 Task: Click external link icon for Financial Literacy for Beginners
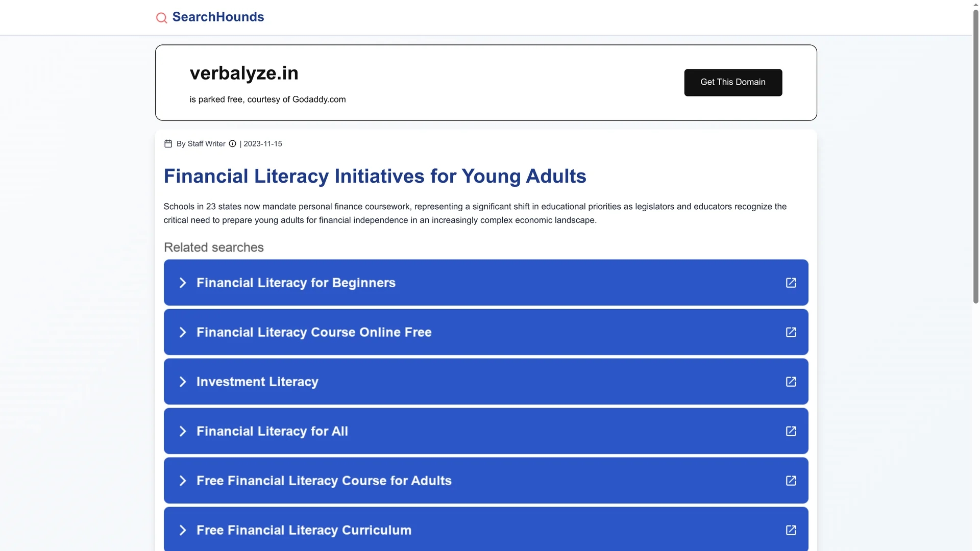pos(791,283)
